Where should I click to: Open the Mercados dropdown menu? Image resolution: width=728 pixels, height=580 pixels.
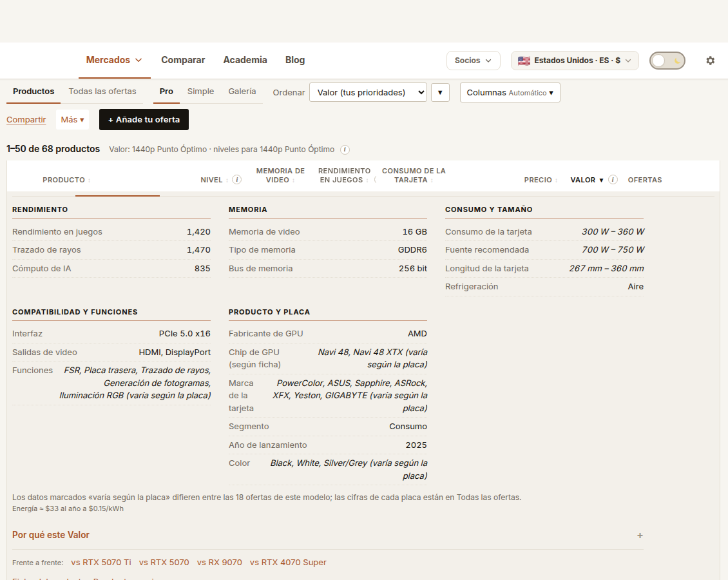point(114,60)
